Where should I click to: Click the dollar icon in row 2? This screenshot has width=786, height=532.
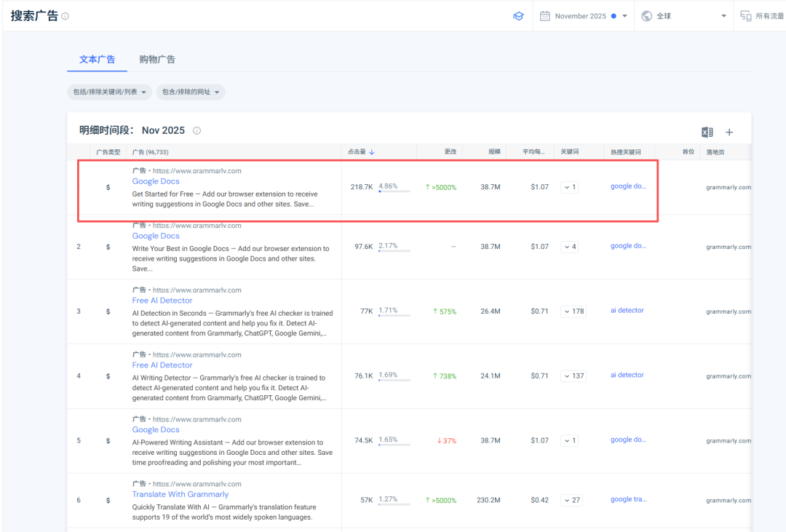pos(108,247)
